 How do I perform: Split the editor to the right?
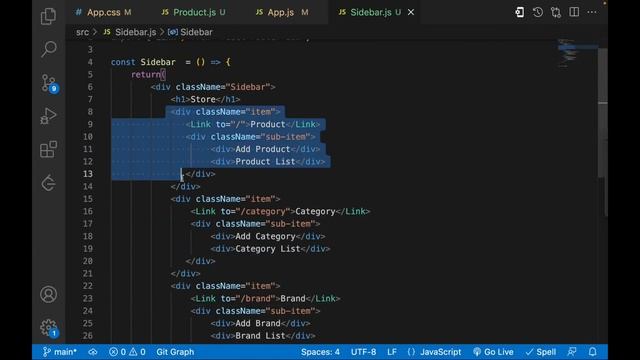coord(574,12)
